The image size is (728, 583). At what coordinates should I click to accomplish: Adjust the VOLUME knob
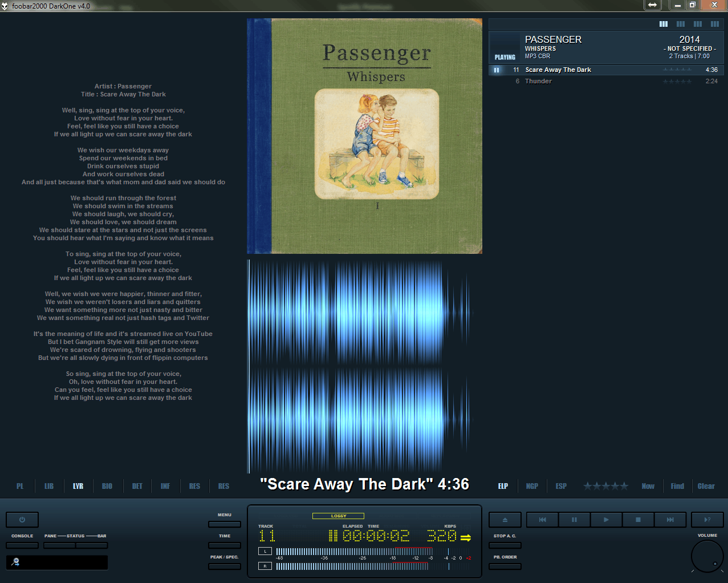pos(707,556)
